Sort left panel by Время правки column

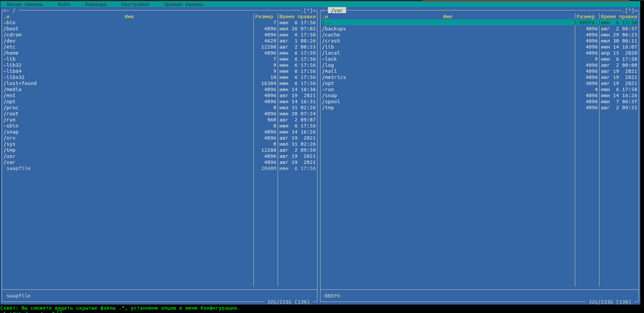tap(297, 17)
